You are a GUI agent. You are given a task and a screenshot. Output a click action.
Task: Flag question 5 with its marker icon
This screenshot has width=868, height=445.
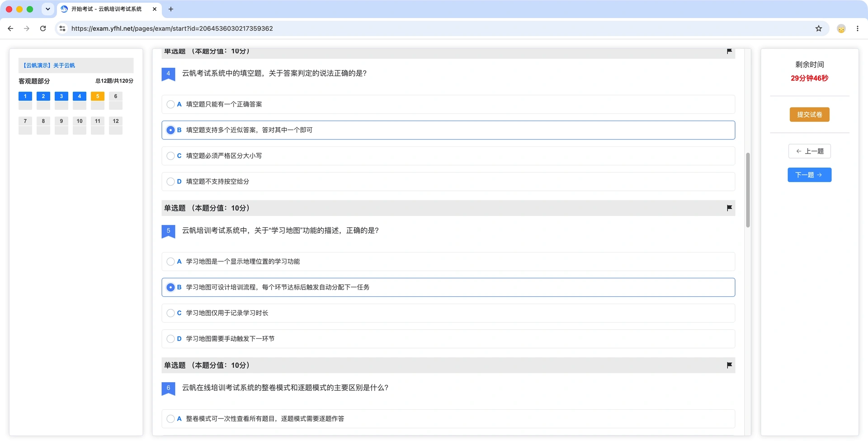click(729, 208)
